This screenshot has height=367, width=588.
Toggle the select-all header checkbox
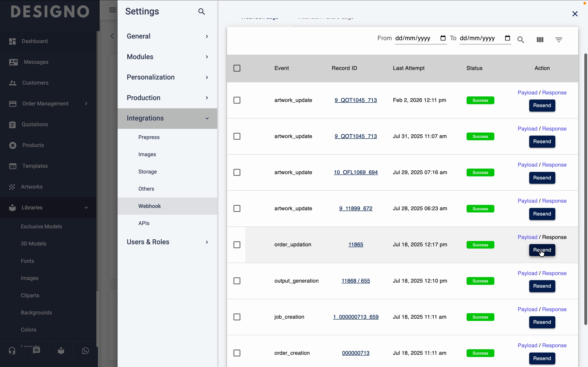(x=237, y=68)
